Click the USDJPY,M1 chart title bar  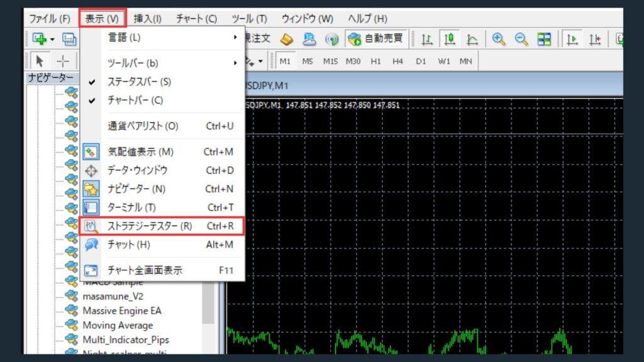click(x=434, y=85)
